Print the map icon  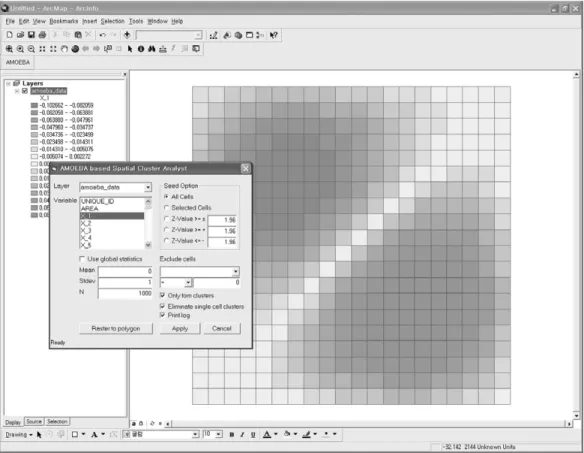coord(42,35)
